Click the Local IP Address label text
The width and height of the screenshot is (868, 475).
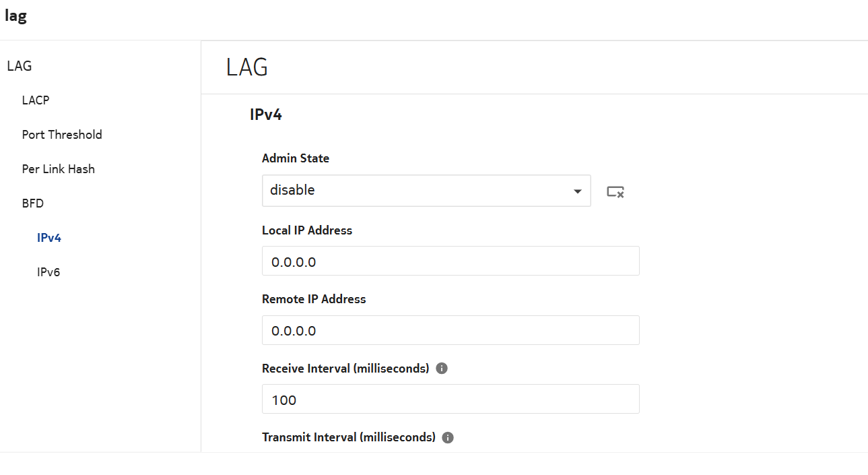(307, 230)
